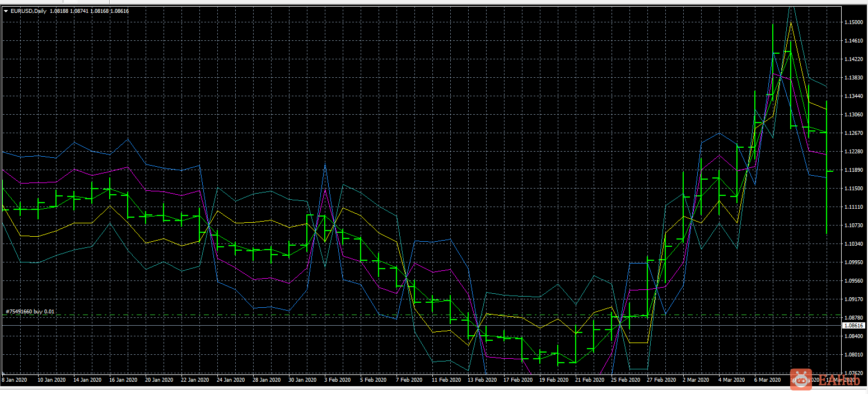Click the 24 Jan 2020 date label

click(x=230, y=379)
